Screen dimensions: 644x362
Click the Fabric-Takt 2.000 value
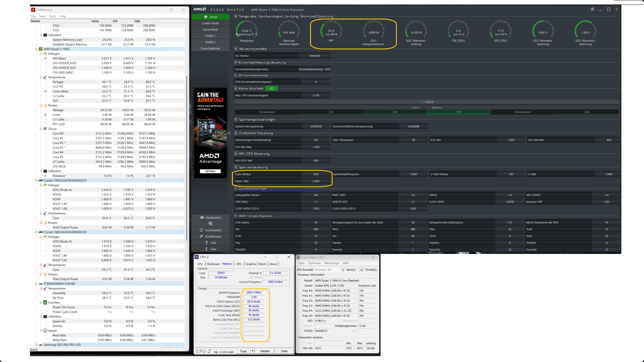(316, 181)
